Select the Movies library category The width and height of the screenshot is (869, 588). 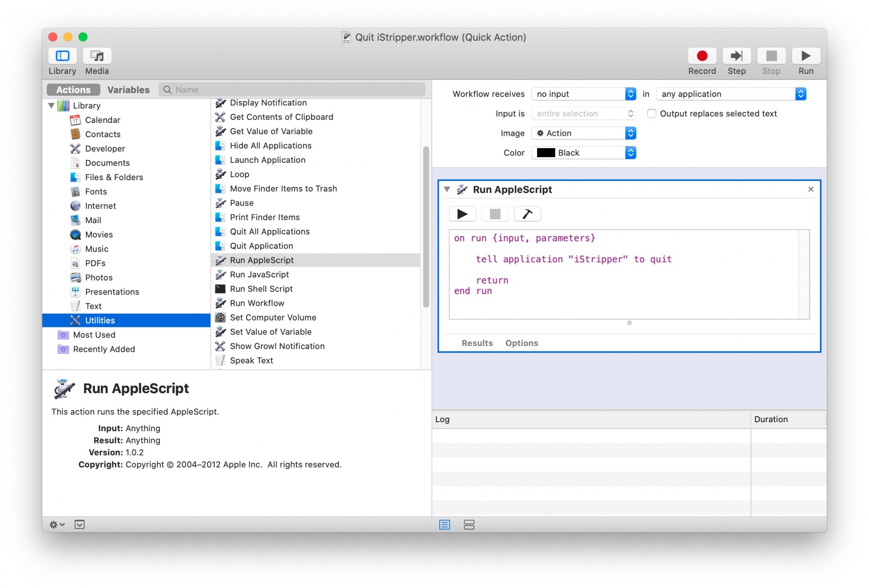(x=99, y=235)
